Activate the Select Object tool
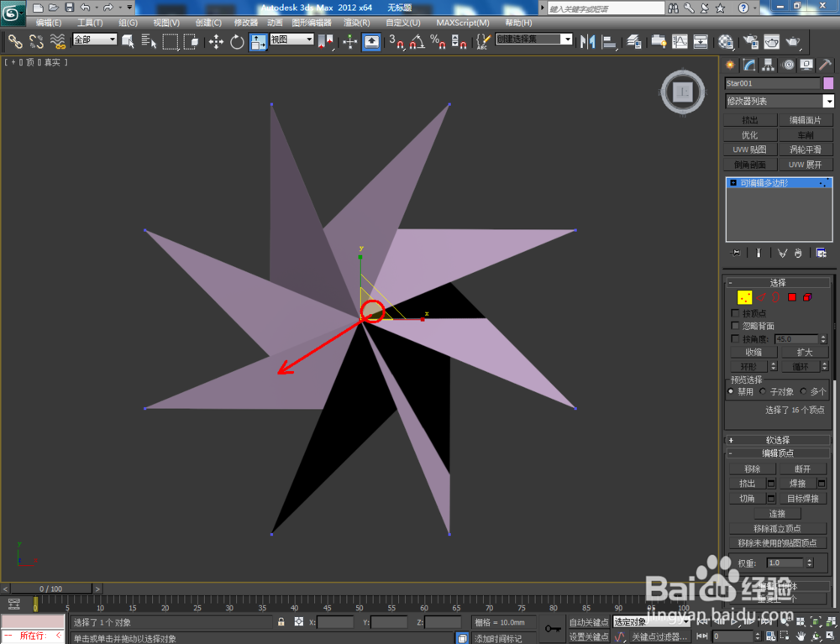 [128, 41]
